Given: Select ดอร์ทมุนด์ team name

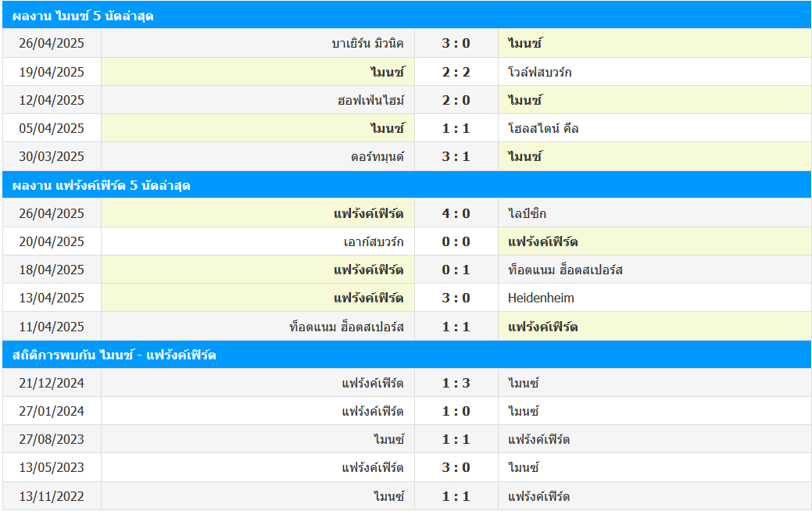Looking at the screenshot, I should coord(377,156).
